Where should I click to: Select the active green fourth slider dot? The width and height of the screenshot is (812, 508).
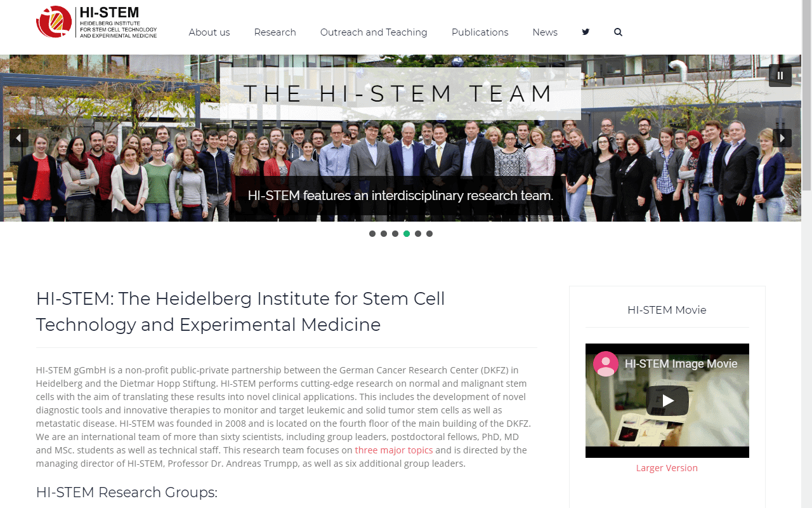[x=407, y=234]
